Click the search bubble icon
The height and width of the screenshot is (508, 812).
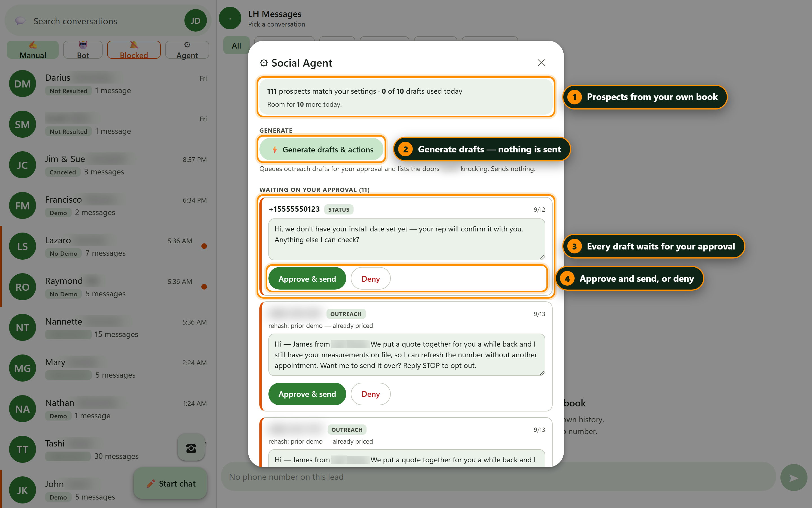(20, 21)
